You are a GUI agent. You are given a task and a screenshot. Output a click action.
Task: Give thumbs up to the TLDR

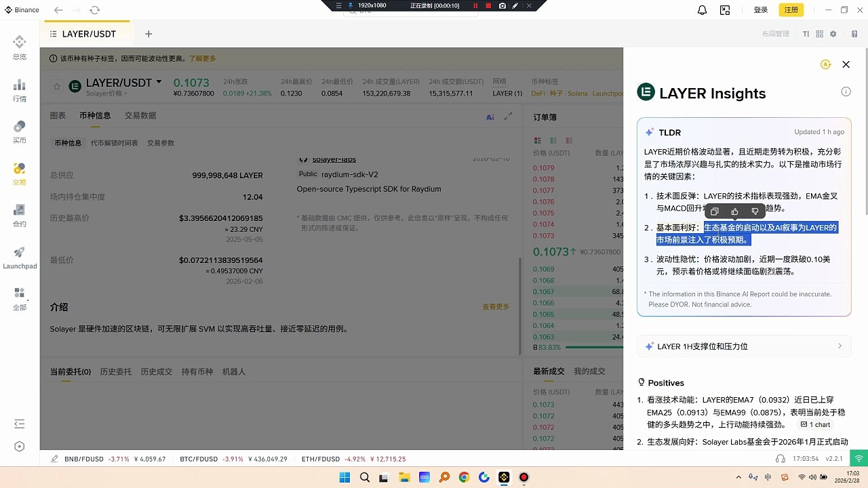tap(734, 211)
